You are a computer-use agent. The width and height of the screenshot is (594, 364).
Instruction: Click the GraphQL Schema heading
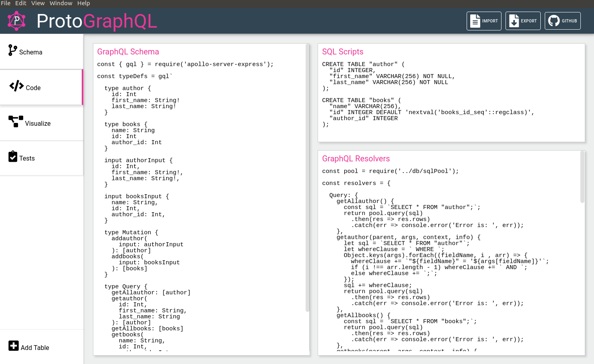[x=128, y=52]
